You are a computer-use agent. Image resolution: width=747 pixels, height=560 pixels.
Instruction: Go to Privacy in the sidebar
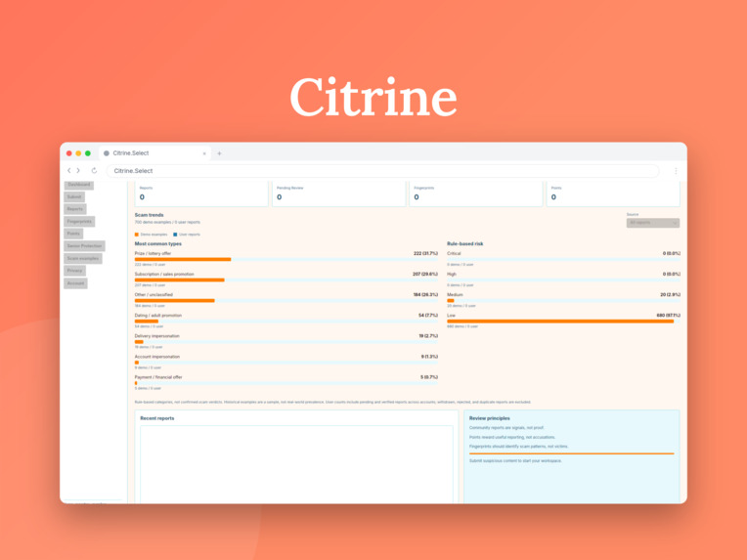[74, 271]
